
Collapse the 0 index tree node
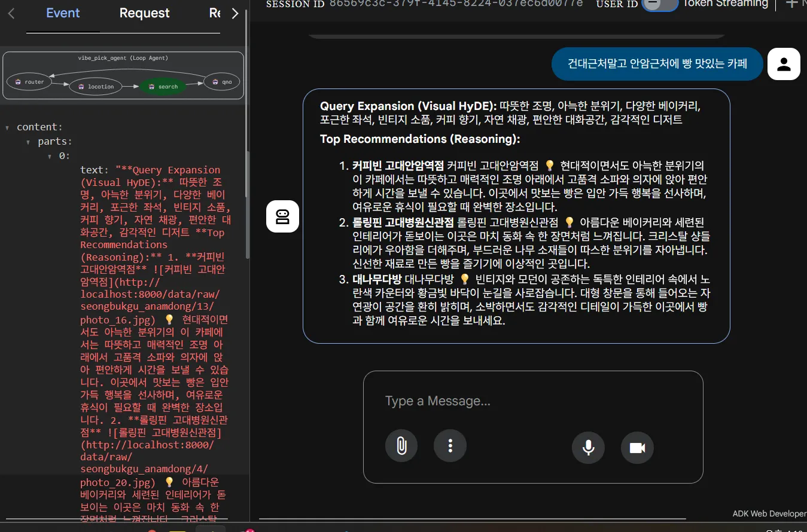click(50, 156)
